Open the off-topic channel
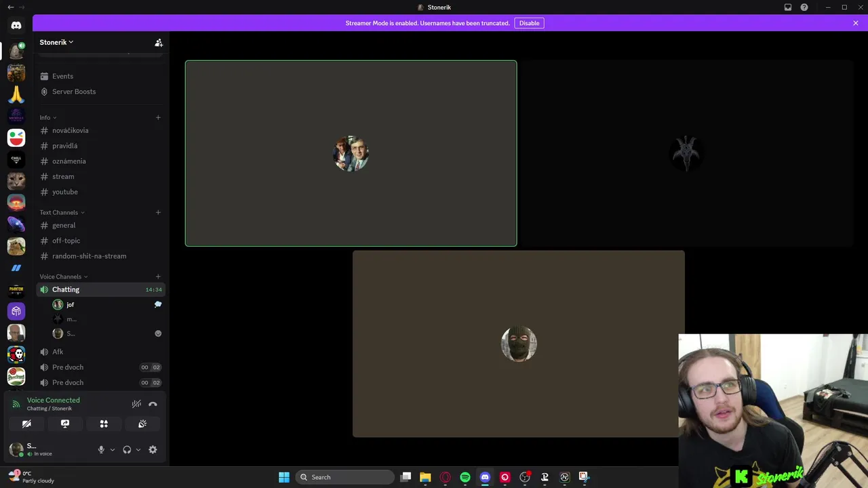 [100, 241]
